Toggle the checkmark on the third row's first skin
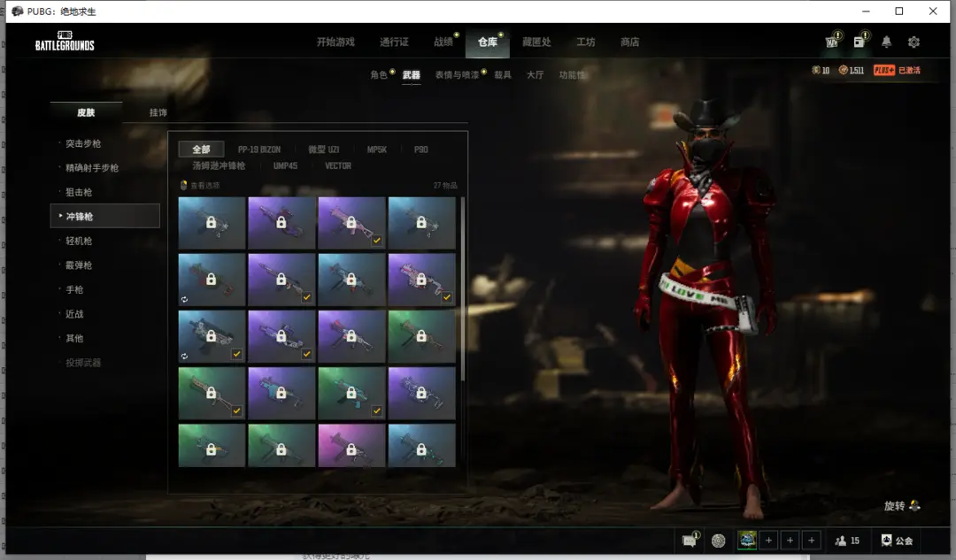Viewport: 956px width, 560px height. [236, 354]
